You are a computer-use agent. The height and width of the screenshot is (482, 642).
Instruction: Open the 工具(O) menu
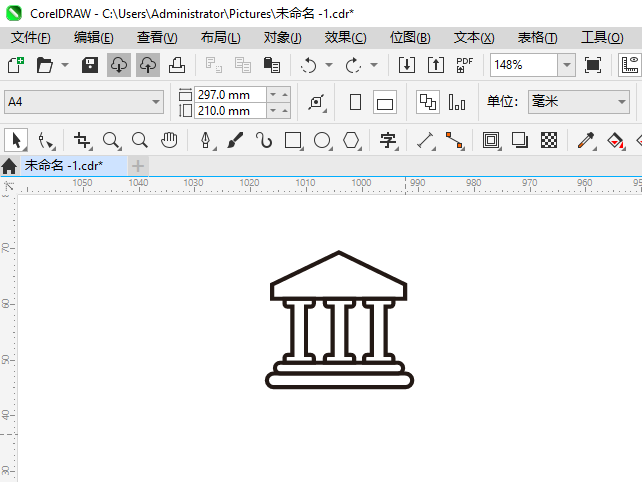(x=602, y=38)
